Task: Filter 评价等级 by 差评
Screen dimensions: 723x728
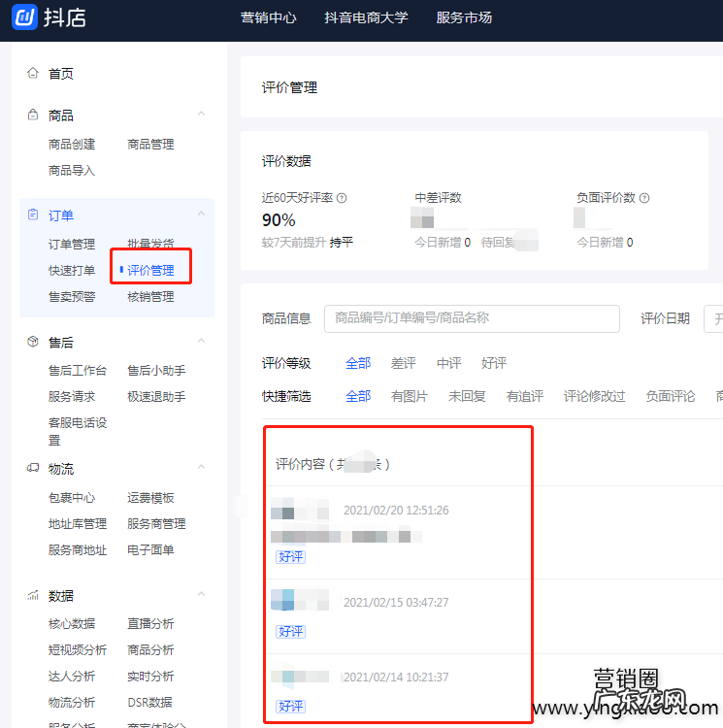Action: tap(404, 363)
